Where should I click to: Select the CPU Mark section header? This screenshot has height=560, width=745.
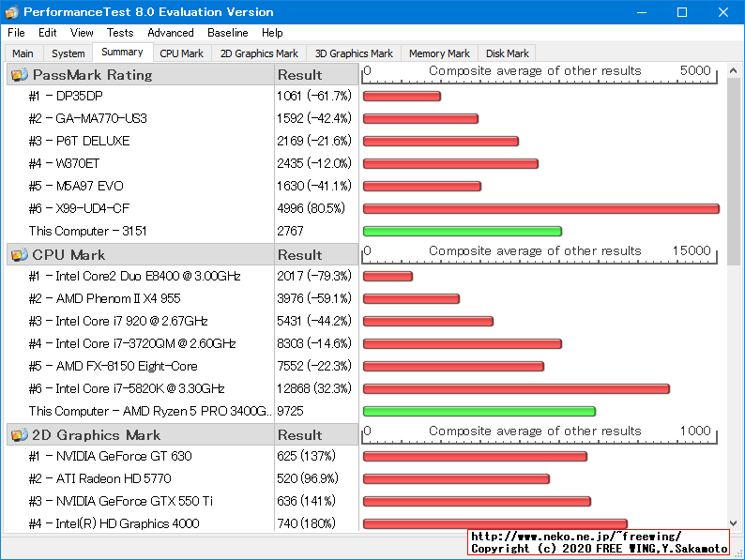click(141, 254)
